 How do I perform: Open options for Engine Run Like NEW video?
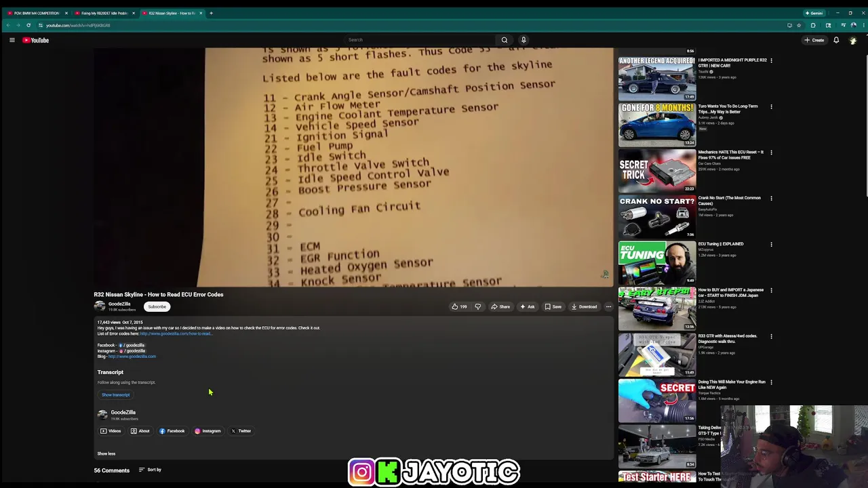pyautogui.click(x=771, y=382)
